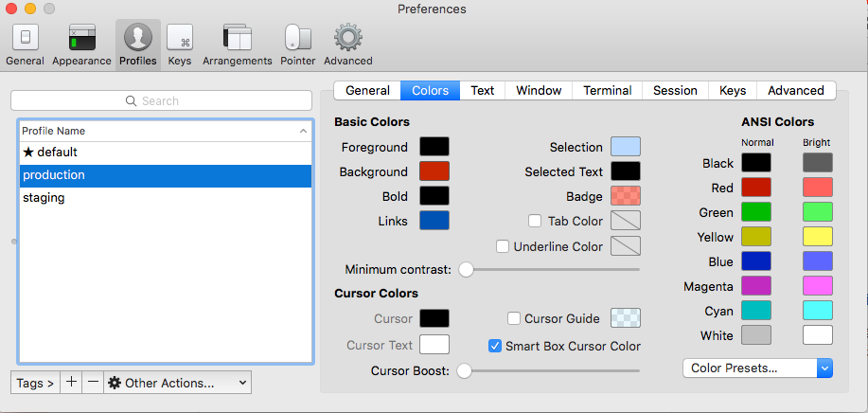Select the Profiles toolbar icon
868x413 pixels.
point(138,45)
